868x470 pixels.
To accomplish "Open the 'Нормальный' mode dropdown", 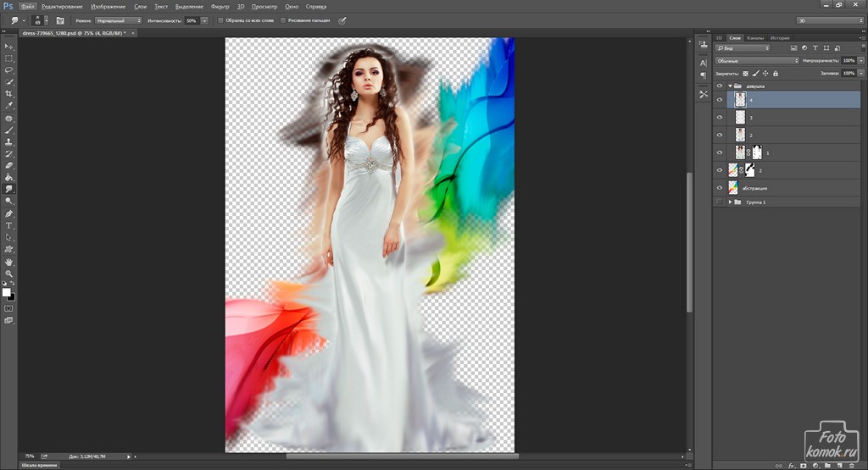I will 119,19.
